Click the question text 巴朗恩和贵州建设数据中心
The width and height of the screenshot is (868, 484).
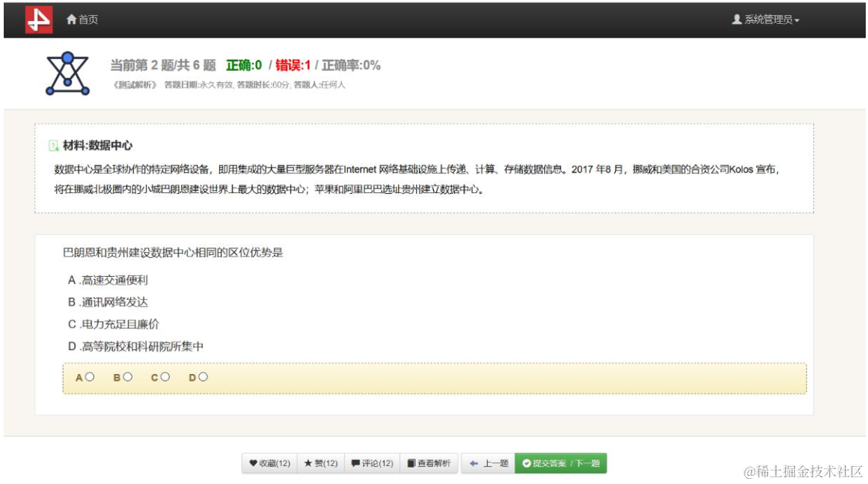(x=173, y=252)
